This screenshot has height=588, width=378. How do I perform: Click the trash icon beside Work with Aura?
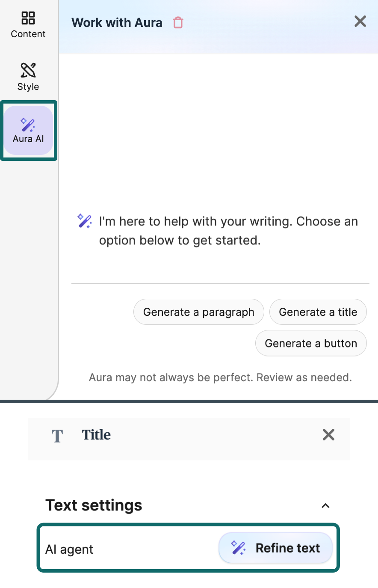point(179,22)
